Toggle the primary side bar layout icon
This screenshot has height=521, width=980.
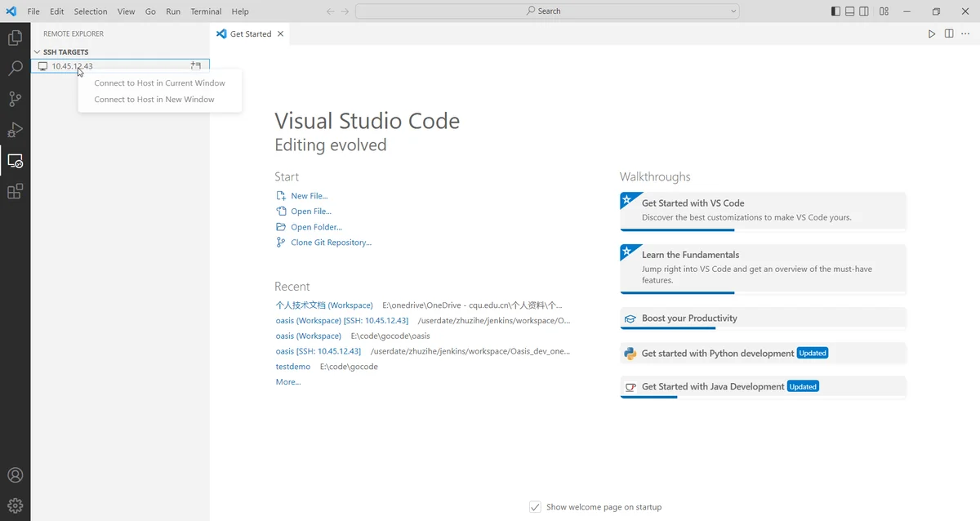click(835, 11)
